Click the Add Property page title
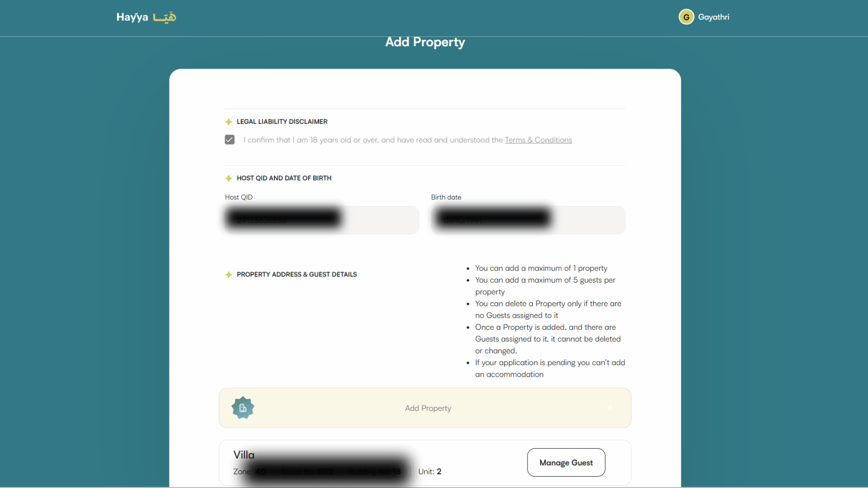This screenshot has width=868, height=488. click(x=425, y=42)
